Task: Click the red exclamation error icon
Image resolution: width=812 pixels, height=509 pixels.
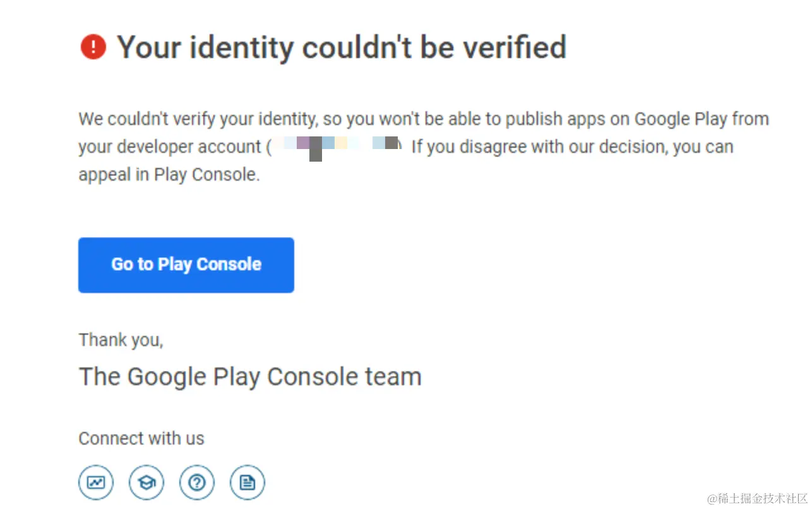Action: [x=93, y=47]
